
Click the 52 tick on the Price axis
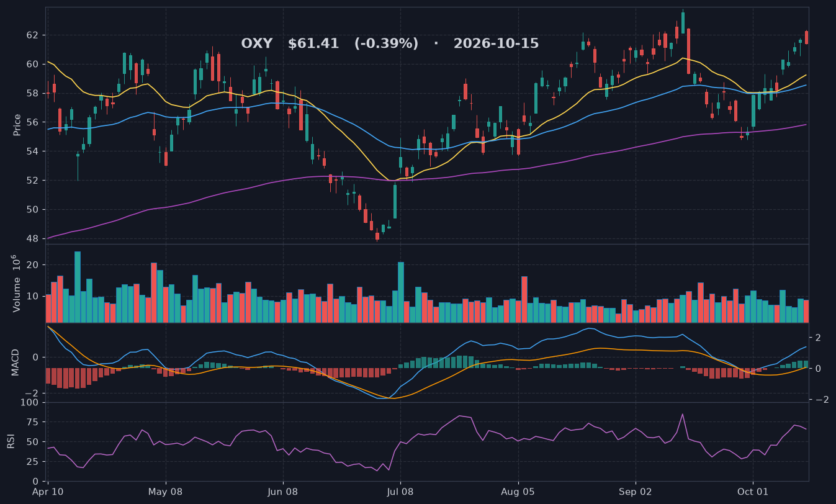[x=34, y=181]
